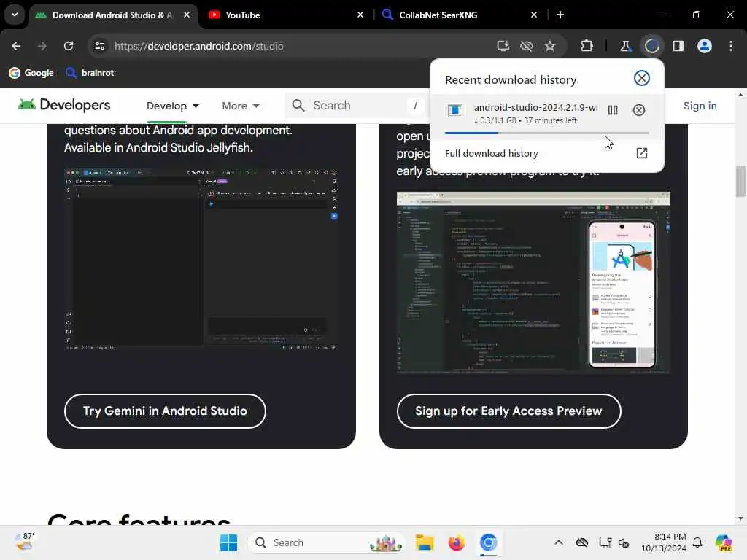Open Chrome Labs flask icon
747x560 pixels.
(624, 46)
